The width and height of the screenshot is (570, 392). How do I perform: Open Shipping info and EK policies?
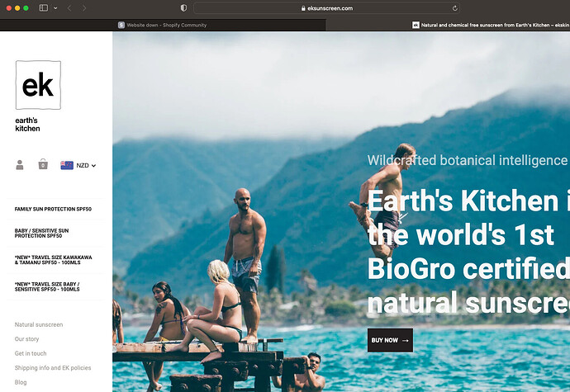coord(53,368)
